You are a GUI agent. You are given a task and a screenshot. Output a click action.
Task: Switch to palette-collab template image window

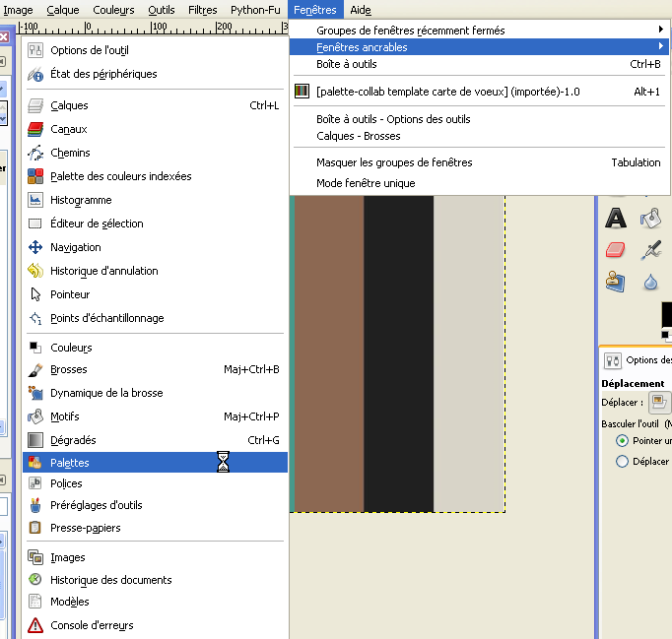[x=479, y=92]
